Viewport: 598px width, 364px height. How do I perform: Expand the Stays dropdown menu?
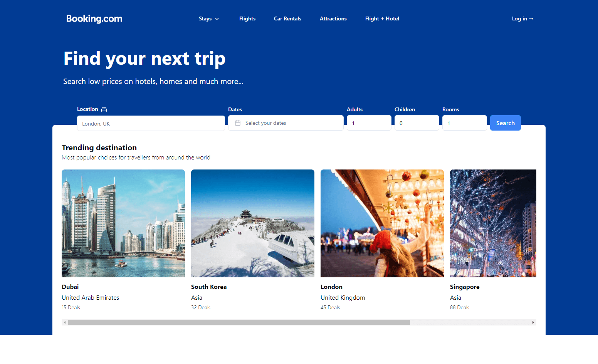209,18
